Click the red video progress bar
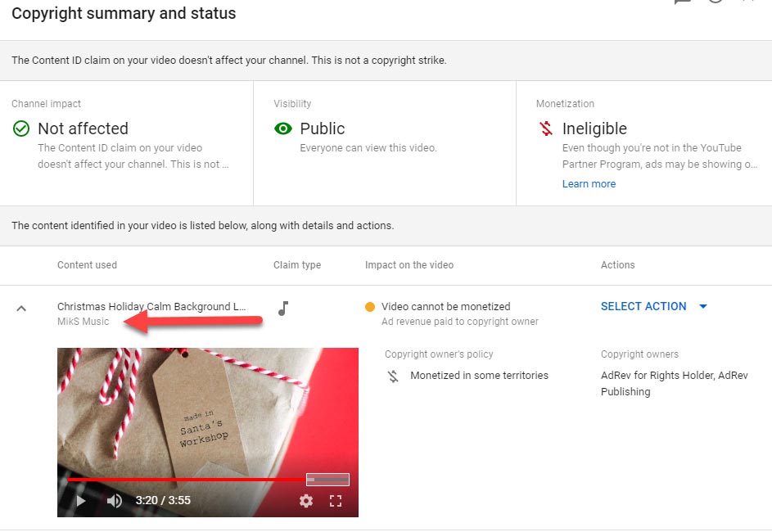Viewport: 772px width, 532px height. click(x=187, y=480)
